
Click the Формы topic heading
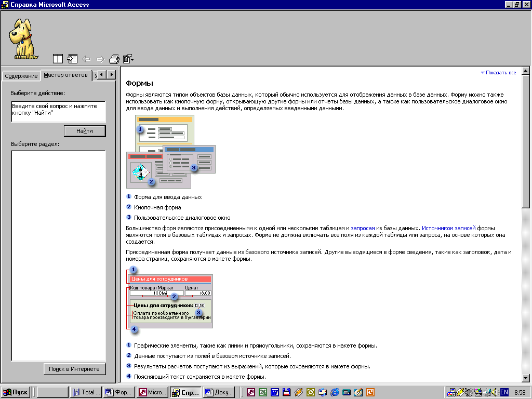(x=139, y=83)
